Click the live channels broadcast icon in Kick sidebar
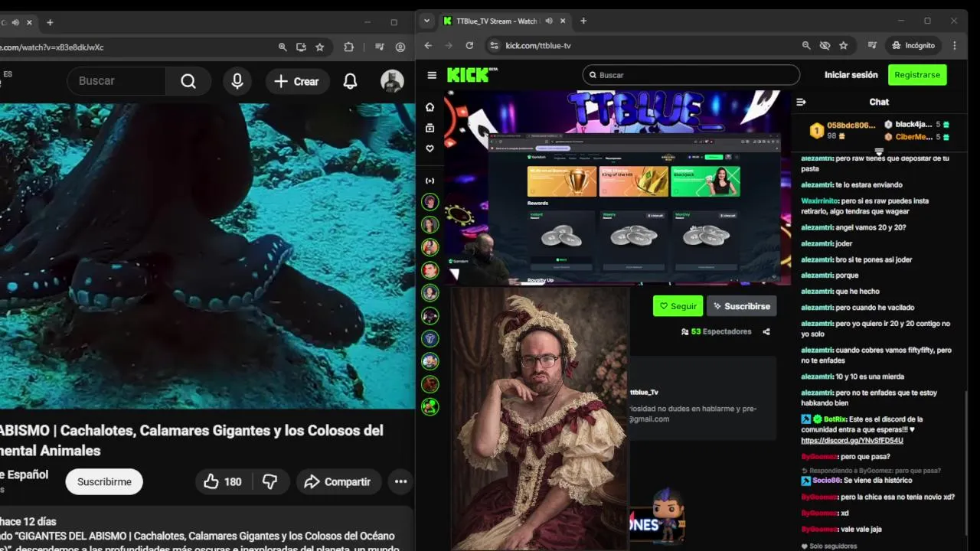 point(430,181)
